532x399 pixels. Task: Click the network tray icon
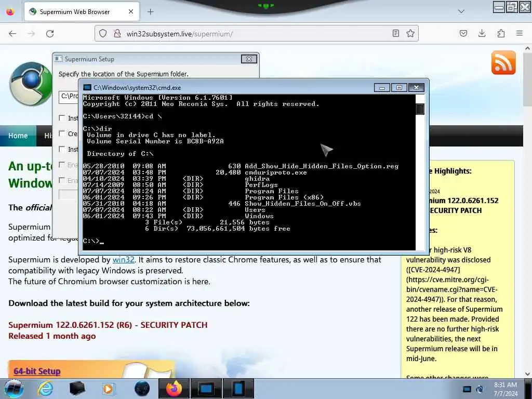coord(467,390)
